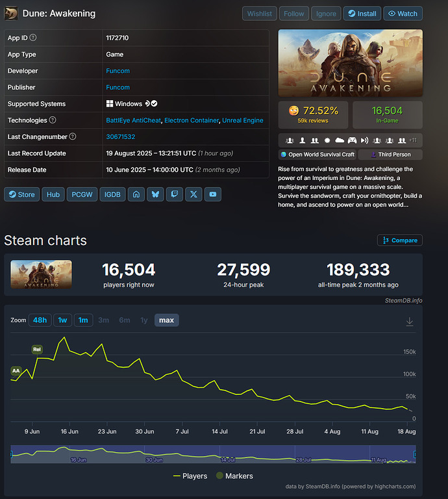Viewport: 448px width, 499px height.
Task: Click the Install button with Steam logo
Action: [x=362, y=14]
